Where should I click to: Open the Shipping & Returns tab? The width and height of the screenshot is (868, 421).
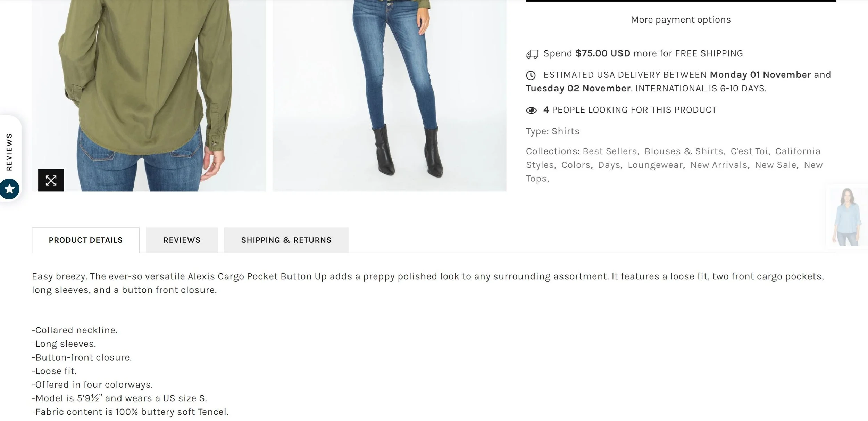click(286, 240)
